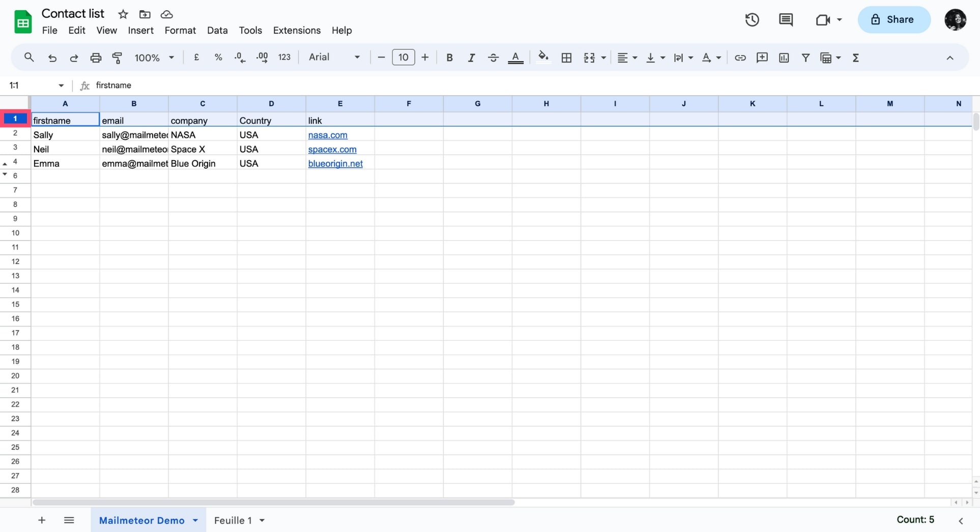Switch to the Feuille 1 sheet tab

233,520
